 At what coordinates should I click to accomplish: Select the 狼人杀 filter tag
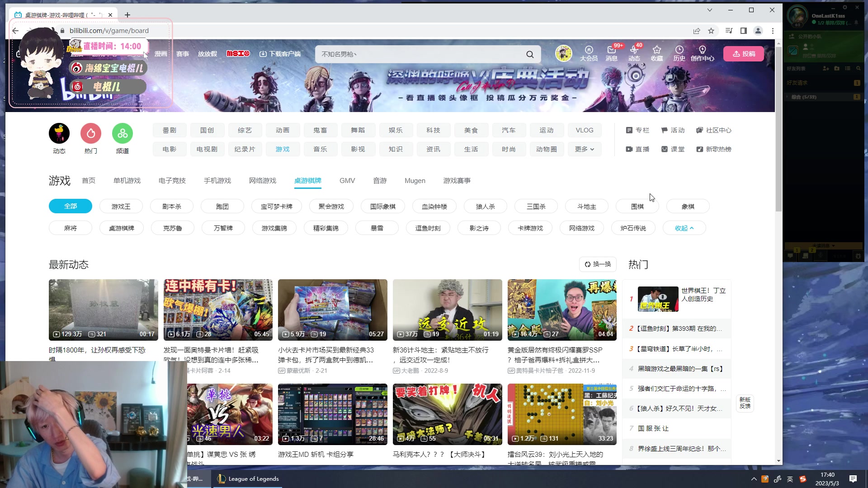tap(486, 206)
